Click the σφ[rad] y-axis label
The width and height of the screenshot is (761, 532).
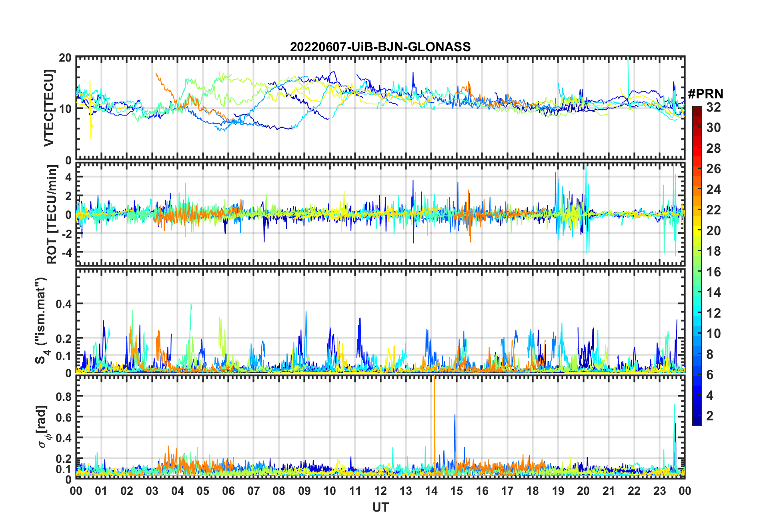coord(42,426)
